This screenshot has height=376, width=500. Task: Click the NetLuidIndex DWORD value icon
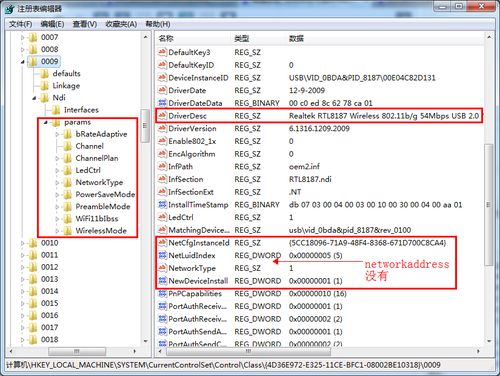(162, 255)
